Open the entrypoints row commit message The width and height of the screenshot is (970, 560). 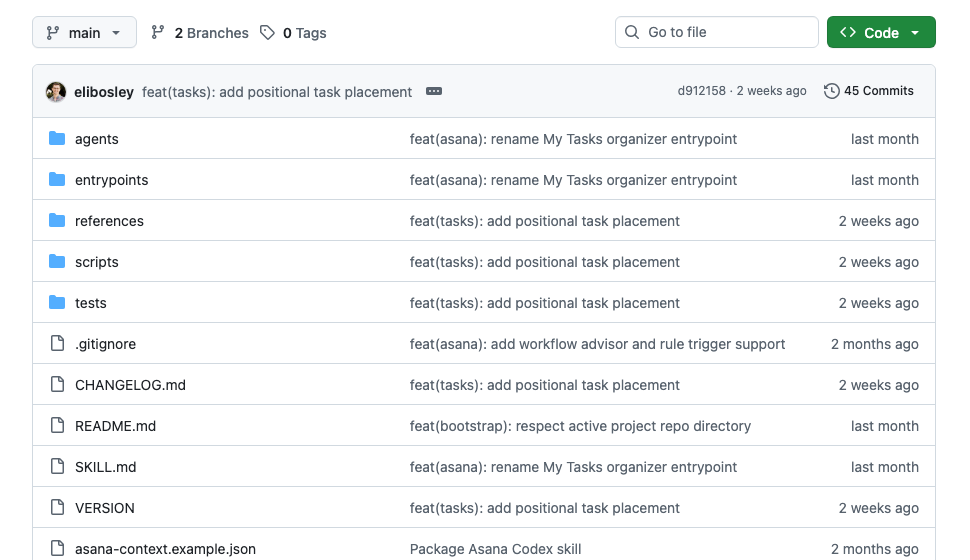(x=573, y=180)
